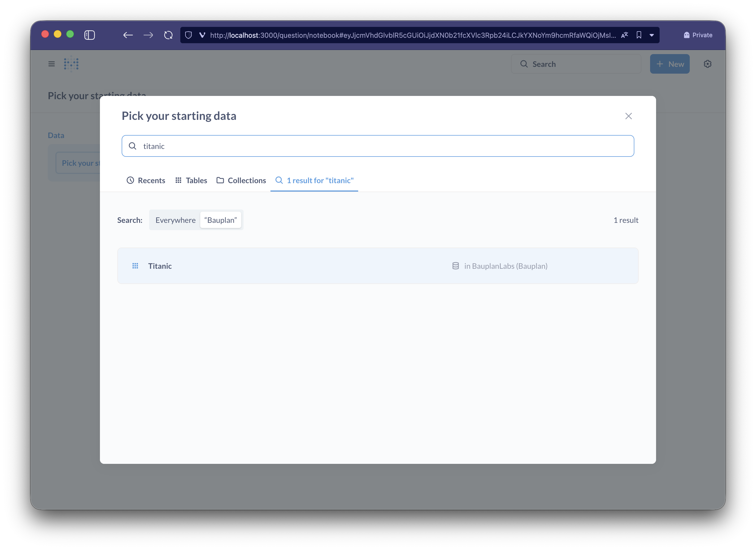Set search scope to "Bauplan"
This screenshot has width=756, height=550.
[220, 220]
